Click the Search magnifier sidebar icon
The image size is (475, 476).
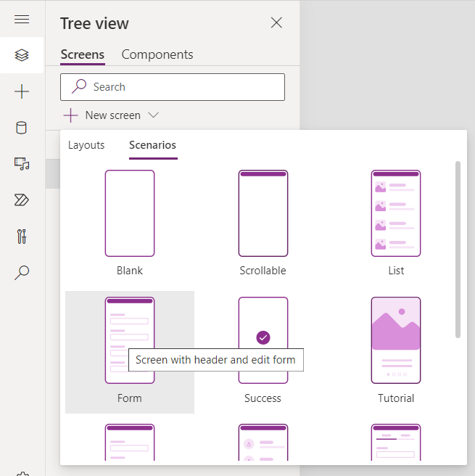pyautogui.click(x=22, y=273)
